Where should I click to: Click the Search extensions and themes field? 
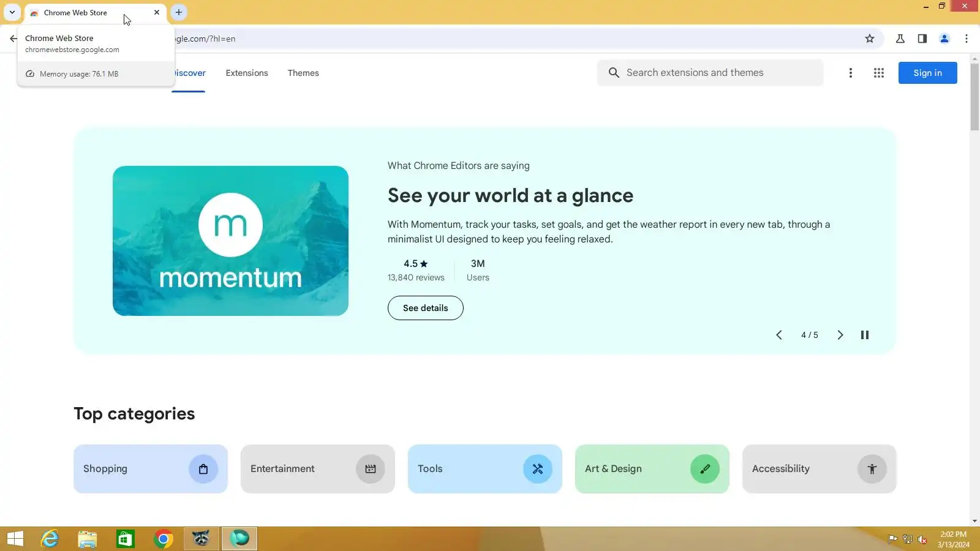coord(710,73)
